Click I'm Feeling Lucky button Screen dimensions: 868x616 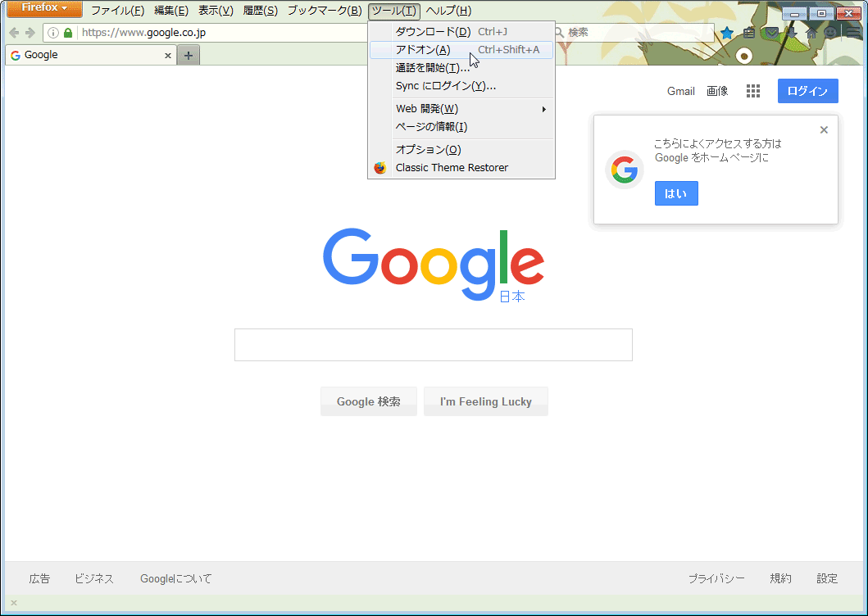click(x=486, y=401)
